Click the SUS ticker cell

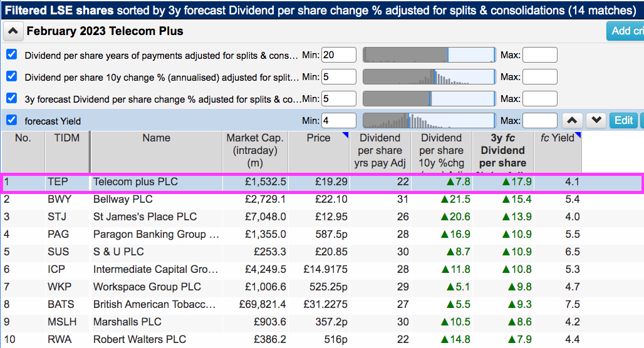point(58,252)
